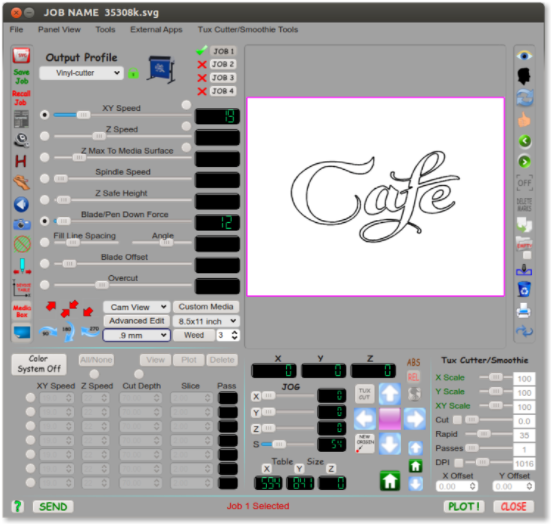Open the 8.5x11 inch media size dropdown
This screenshot has height=526, width=551.
206,321
